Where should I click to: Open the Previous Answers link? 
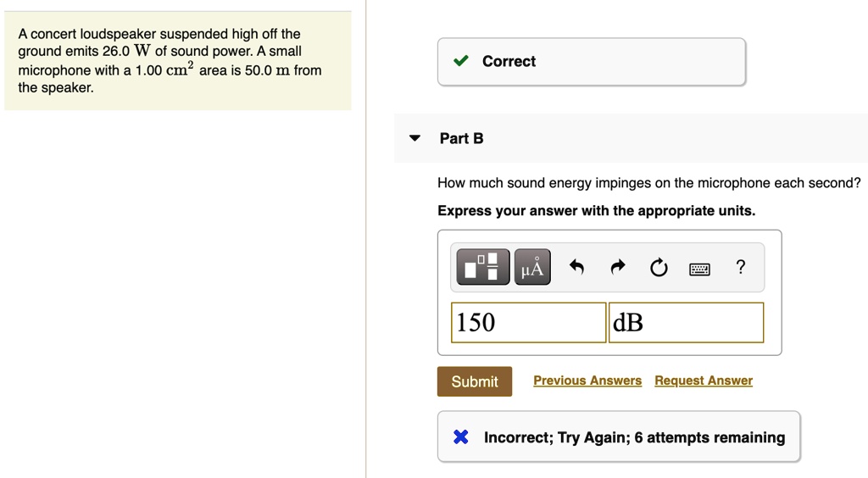pos(587,381)
